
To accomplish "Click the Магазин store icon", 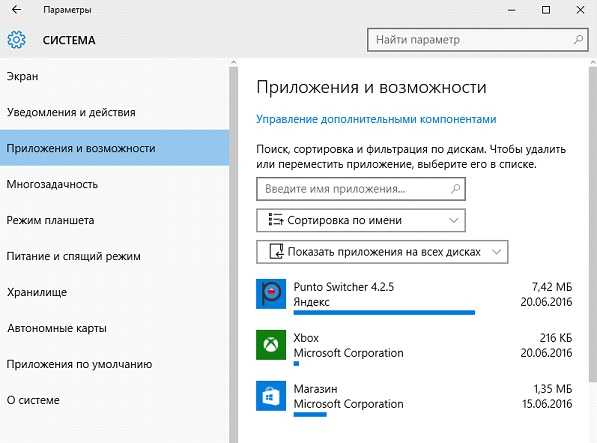I will pyautogui.click(x=271, y=396).
